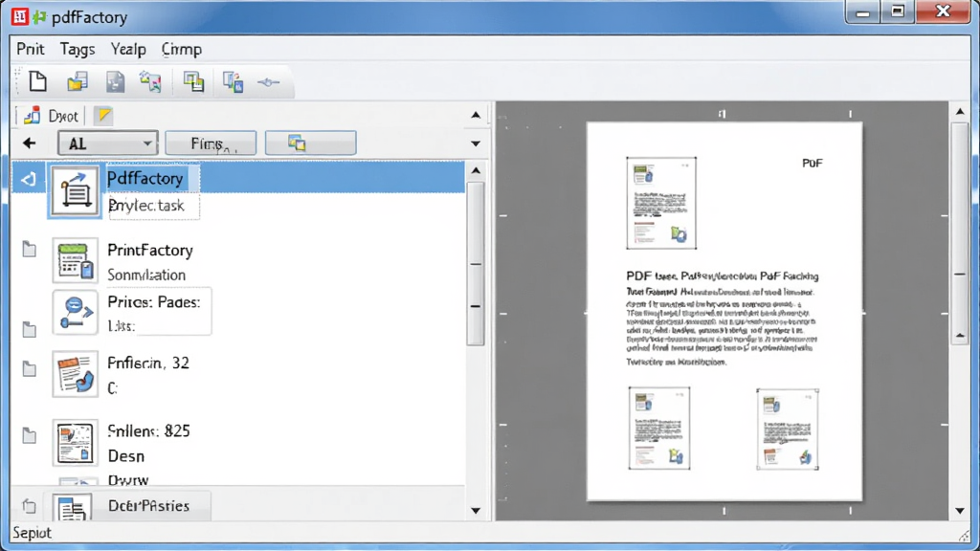Click the Dxot button
Screen dimensions: 980x551
[x=50, y=116]
